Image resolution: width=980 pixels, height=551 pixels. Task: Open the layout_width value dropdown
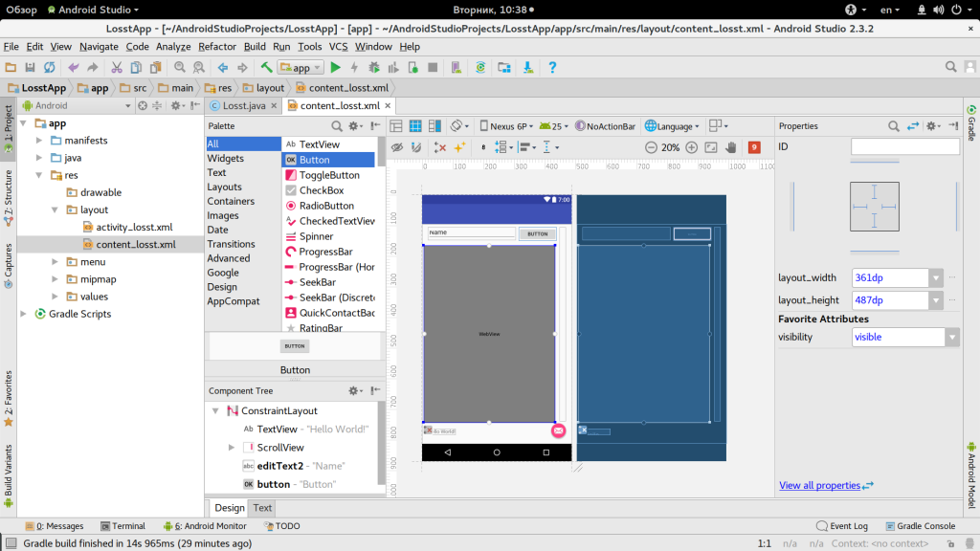pyautogui.click(x=936, y=277)
